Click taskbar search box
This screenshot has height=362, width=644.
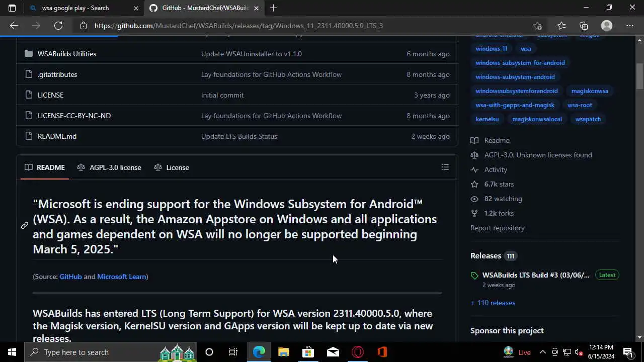(112, 352)
